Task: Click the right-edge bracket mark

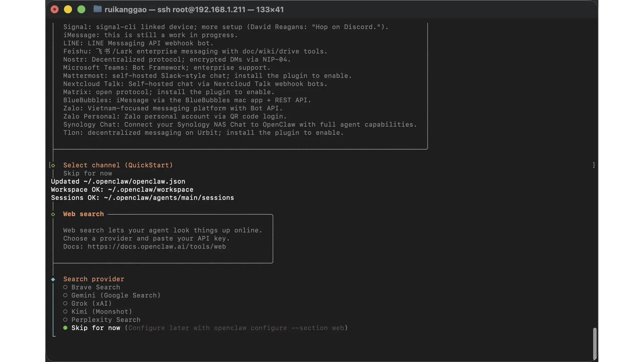Action: pos(594,165)
